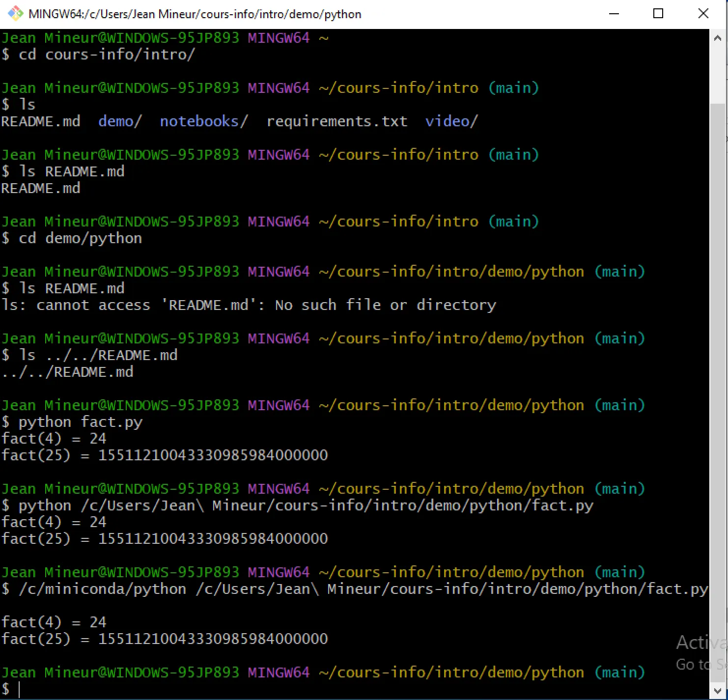Select the error message about missing README.md

click(248, 305)
